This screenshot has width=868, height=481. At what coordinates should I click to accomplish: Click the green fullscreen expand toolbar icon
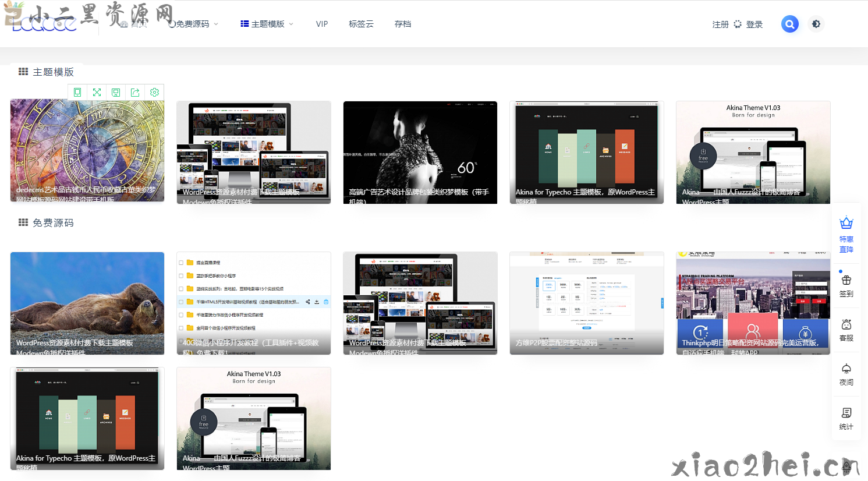(x=97, y=92)
